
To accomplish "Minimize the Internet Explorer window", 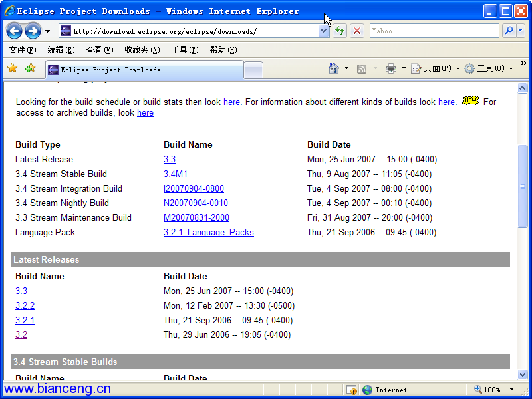I will tap(489, 11).
